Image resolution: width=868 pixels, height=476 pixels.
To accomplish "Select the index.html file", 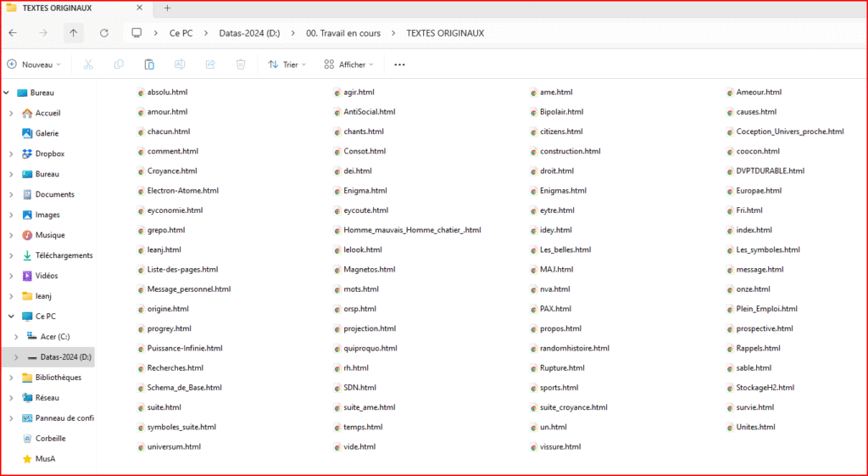I will [x=754, y=230].
